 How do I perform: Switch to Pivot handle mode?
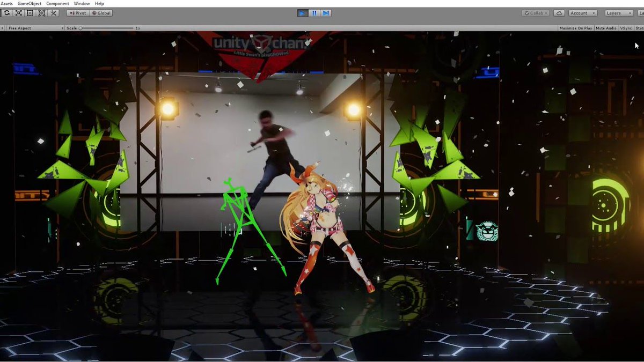pos(77,13)
